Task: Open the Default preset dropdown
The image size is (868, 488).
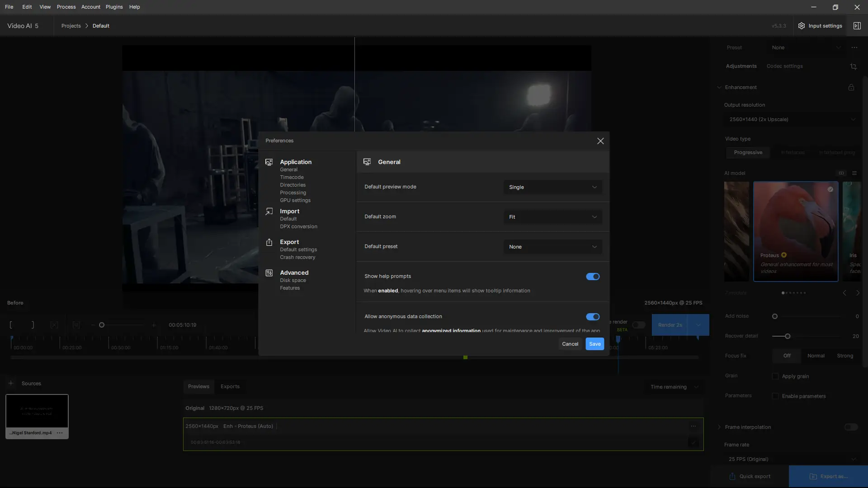Action: 552,247
